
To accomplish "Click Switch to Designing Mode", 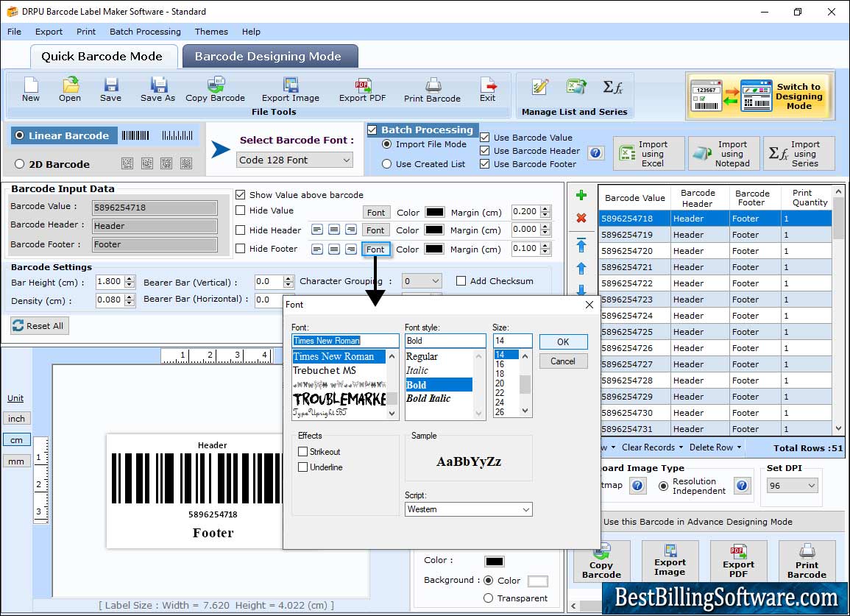I will pyautogui.click(x=759, y=96).
